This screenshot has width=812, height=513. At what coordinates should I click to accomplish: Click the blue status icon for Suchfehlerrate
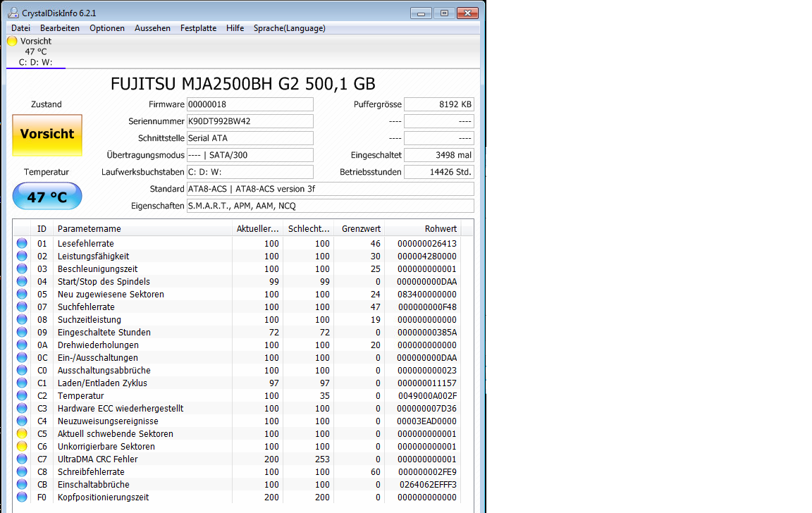22,307
